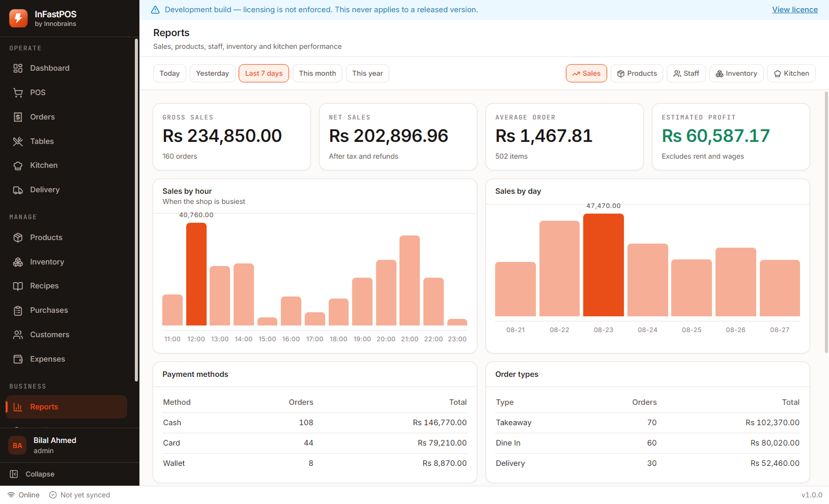Open the View licence link
829x504 pixels.
tap(795, 10)
